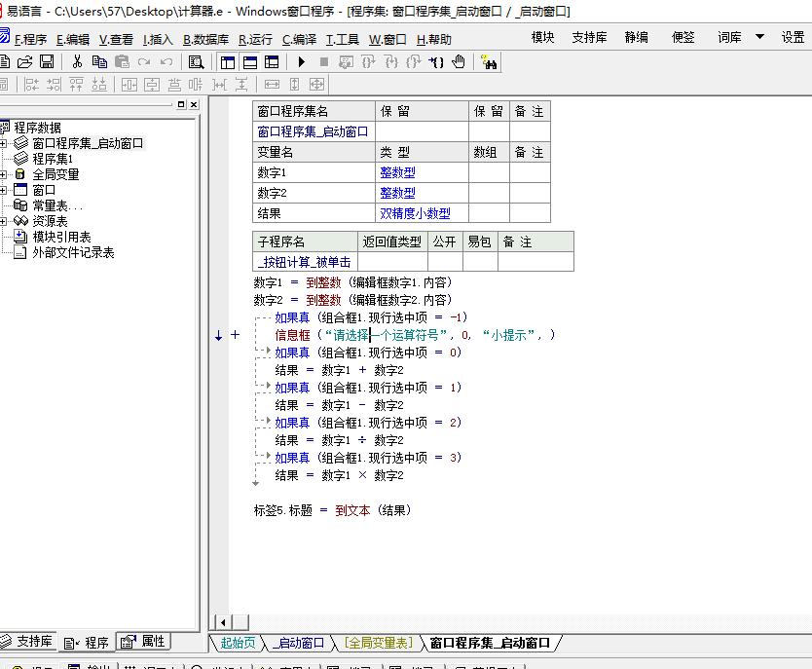This screenshot has width=812, height=669.
Task: Select 程序集1 in the tree
Action: tap(53, 159)
